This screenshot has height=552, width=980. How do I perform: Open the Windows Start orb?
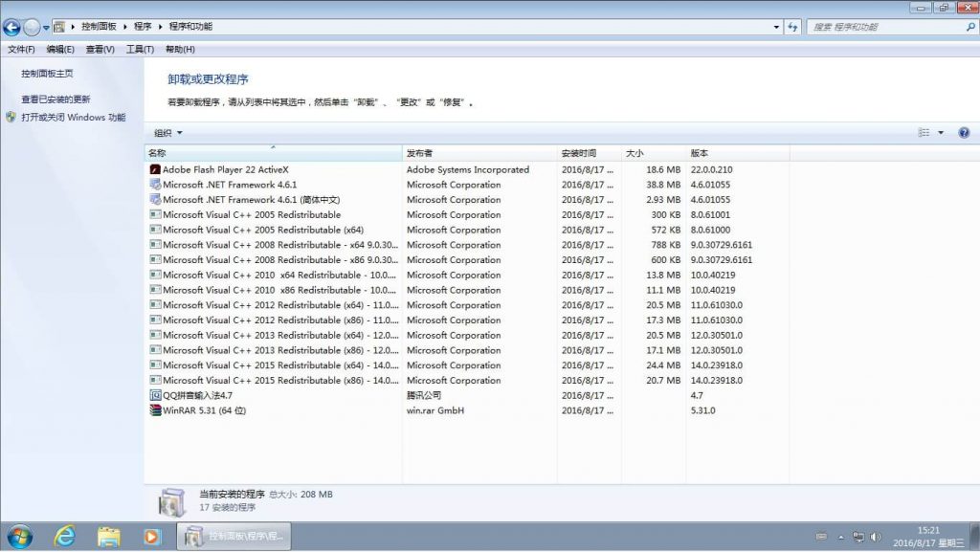click(19, 537)
